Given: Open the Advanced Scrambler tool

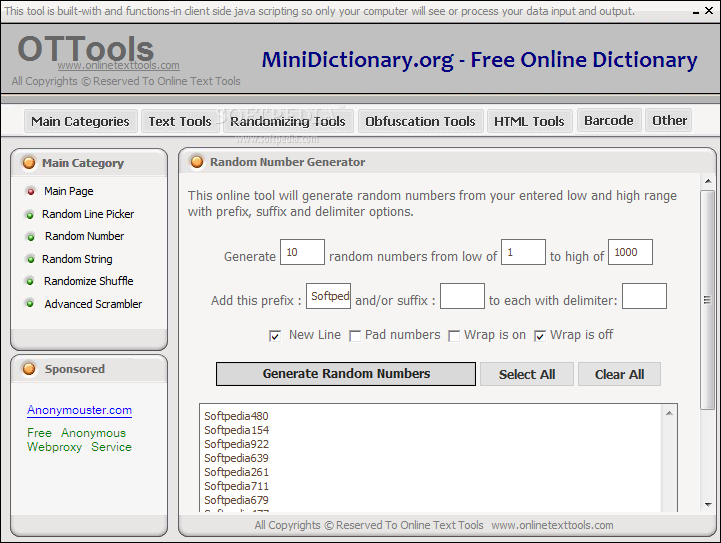Looking at the screenshot, I should click(x=93, y=304).
